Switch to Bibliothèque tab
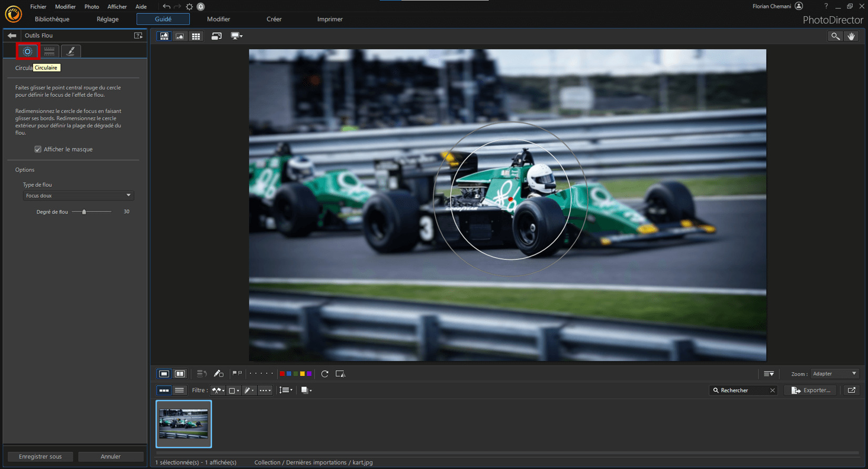The image size is (868, 469). (52, 19)
